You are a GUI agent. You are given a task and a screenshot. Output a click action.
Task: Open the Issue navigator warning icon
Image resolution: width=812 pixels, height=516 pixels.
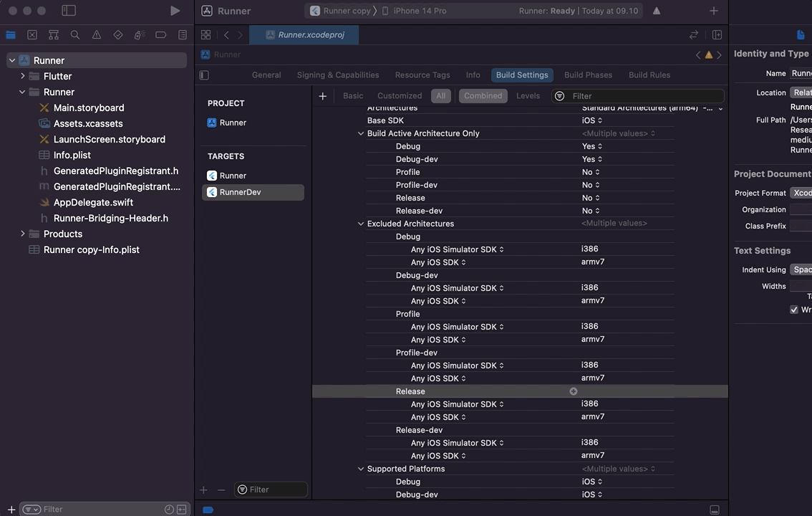(97, 34)
